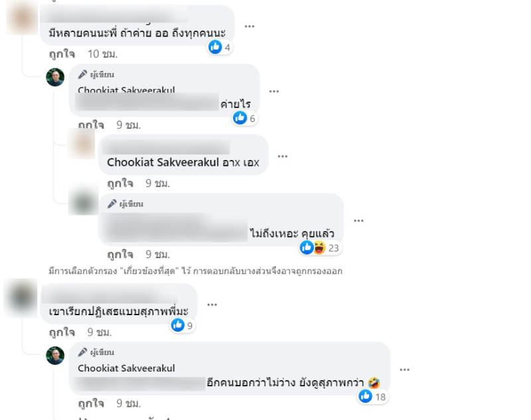Open three-dot menu beside 'เขาเรียกปฏิเสธแบบสุภาพ' comment
This screenshot has height=420, width=531.
[x=212, y=305]
